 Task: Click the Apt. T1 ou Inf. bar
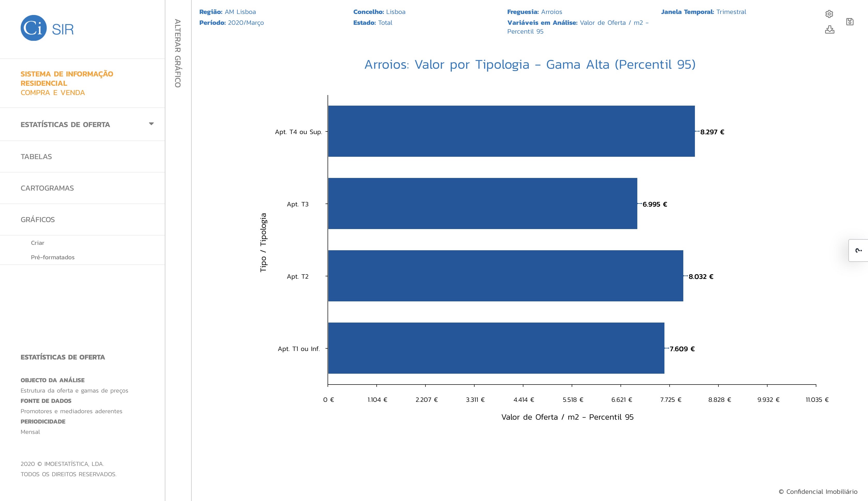(496, 348)
